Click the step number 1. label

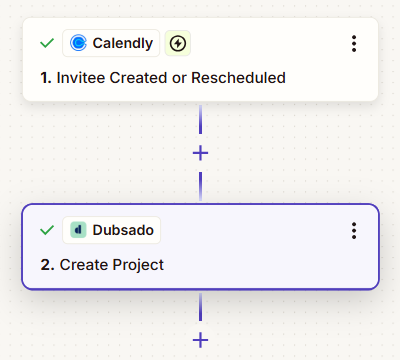coord(46,78)
